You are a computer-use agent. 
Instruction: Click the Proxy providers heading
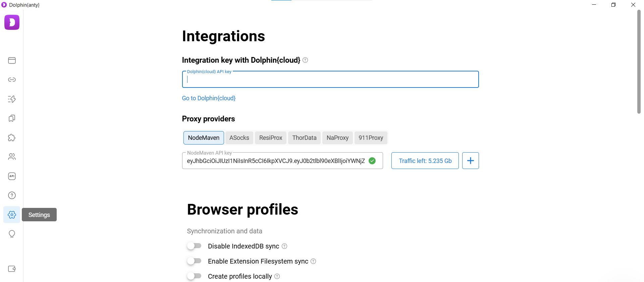coord(208,119)
